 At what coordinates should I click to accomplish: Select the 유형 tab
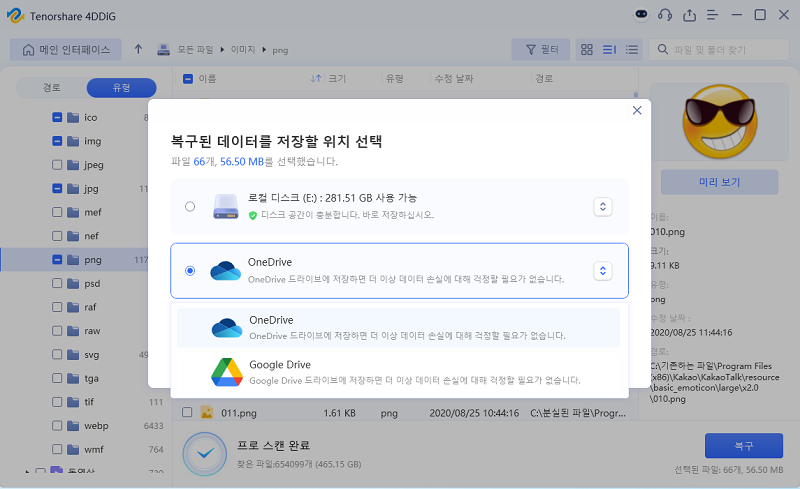[x=121, y=88]
